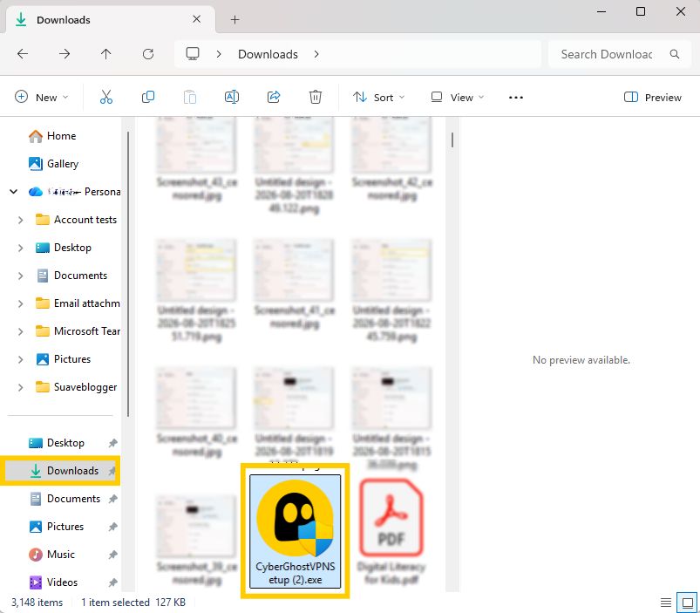
Task: Select the OneDrive Personal entry
Action: pos(75,192)
